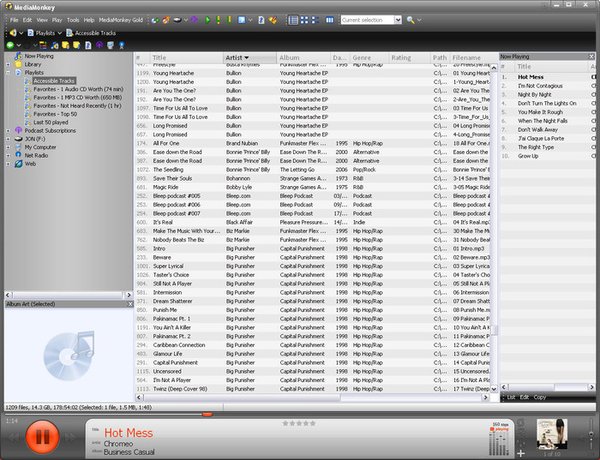Click the blue square properties toolbar icon
Image resolution: width=600 pixels, height=460 pixels.
point(241,20)
